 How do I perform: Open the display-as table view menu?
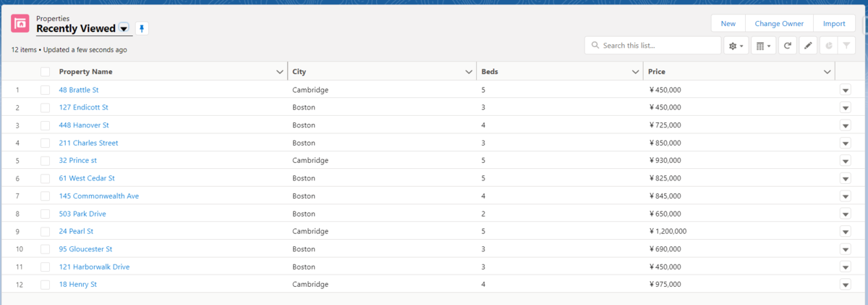[763, 46]
